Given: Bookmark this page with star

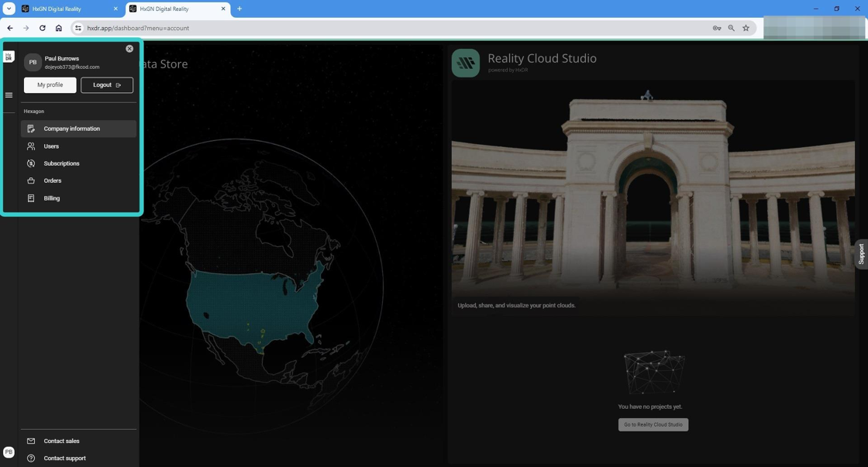Looking at the screenshot, I should 746,28.
